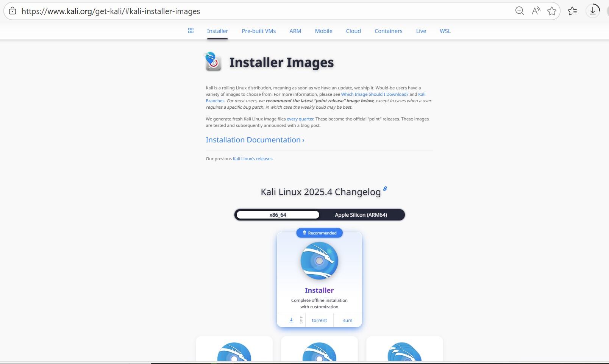Open Collections with the star-list icon
The image size is (609, 364).
point(572,11)
